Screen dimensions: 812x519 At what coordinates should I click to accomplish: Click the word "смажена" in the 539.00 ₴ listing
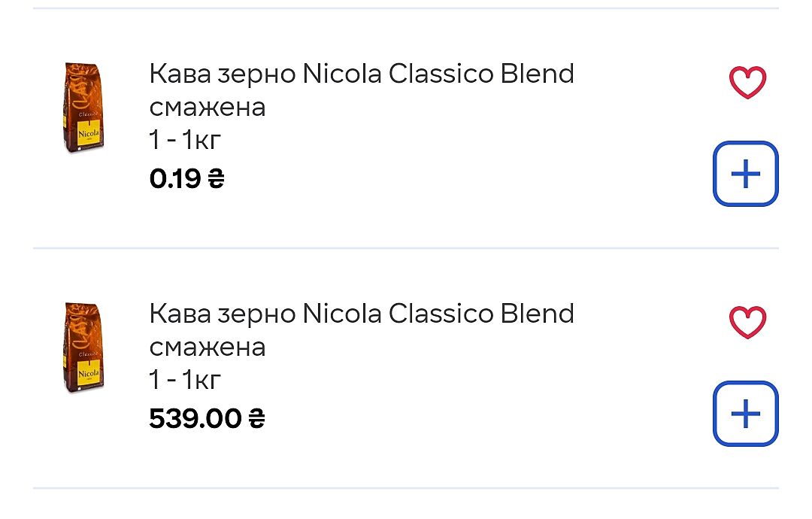point(208,347)
